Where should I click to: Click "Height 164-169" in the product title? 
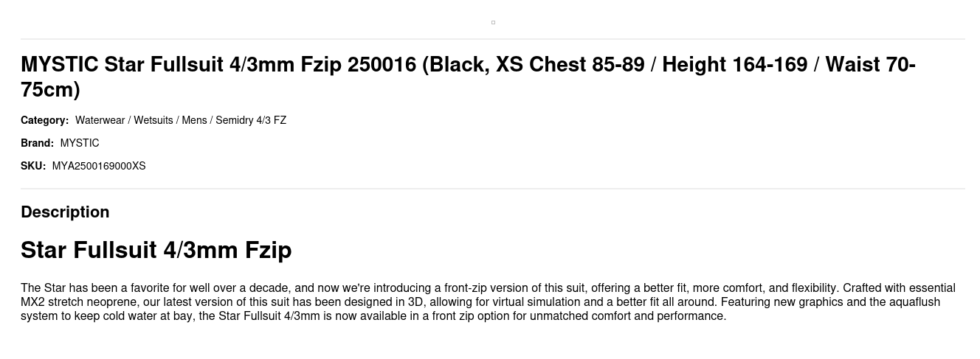(x=734, y=65)
